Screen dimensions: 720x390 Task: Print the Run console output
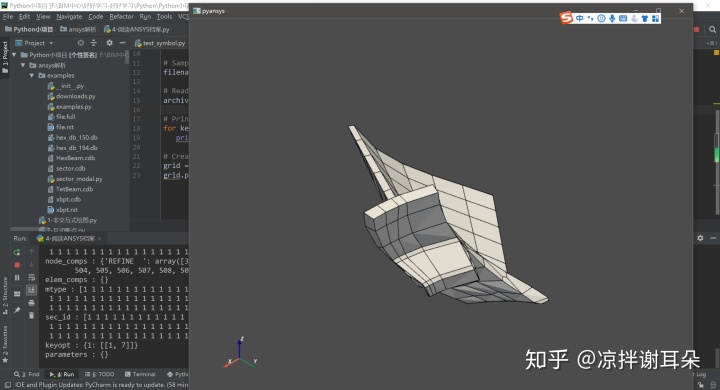pos(31,303)
